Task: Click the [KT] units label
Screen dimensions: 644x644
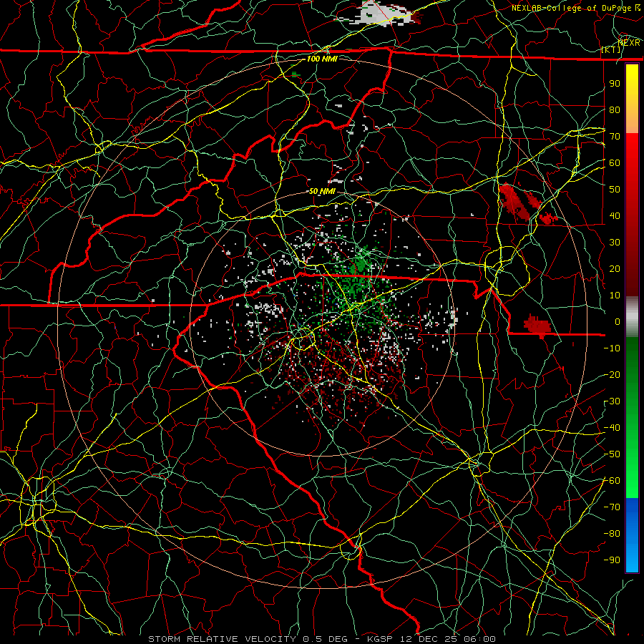Action: [x=610, y=49]
